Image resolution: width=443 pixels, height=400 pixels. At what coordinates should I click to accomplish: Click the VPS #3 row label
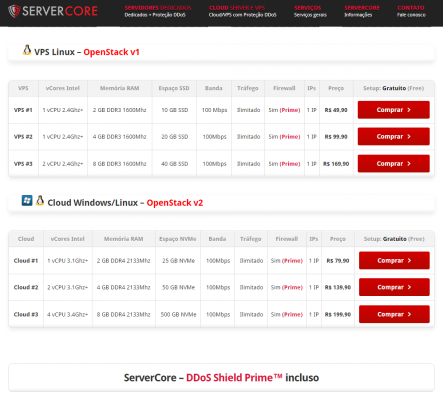coord(23,164)
